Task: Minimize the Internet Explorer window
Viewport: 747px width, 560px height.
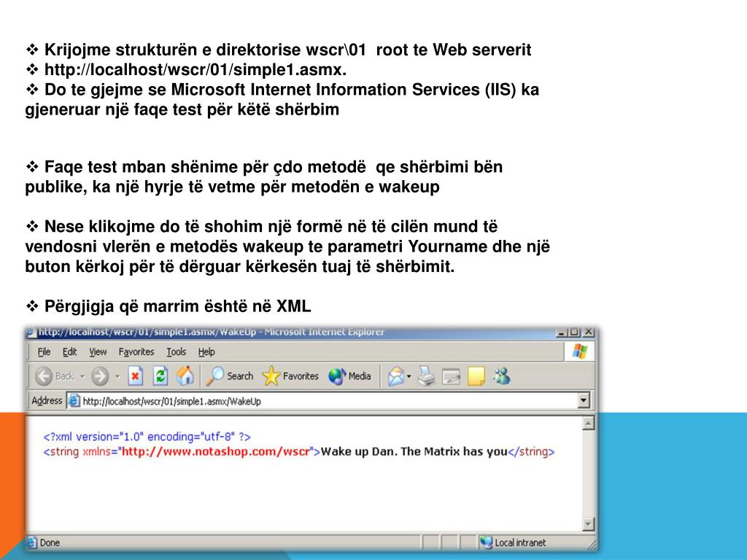Action: tap(562, 332)
